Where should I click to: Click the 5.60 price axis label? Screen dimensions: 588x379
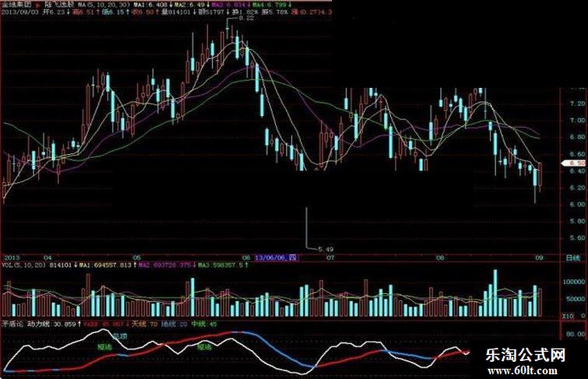pyautogui.click(x=577, y=238)
